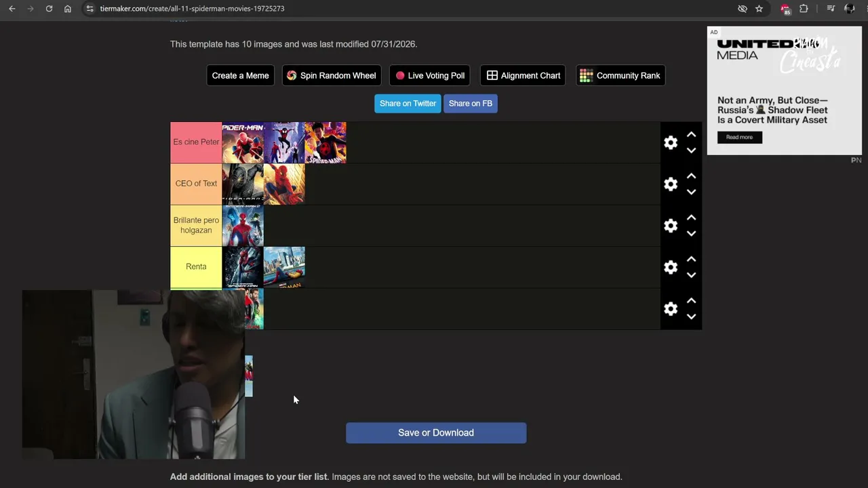Click the Save or Download button

[436, 433]
